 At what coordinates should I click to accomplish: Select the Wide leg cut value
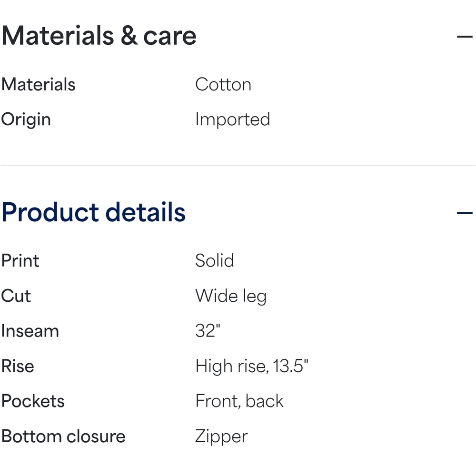(231, 296)
